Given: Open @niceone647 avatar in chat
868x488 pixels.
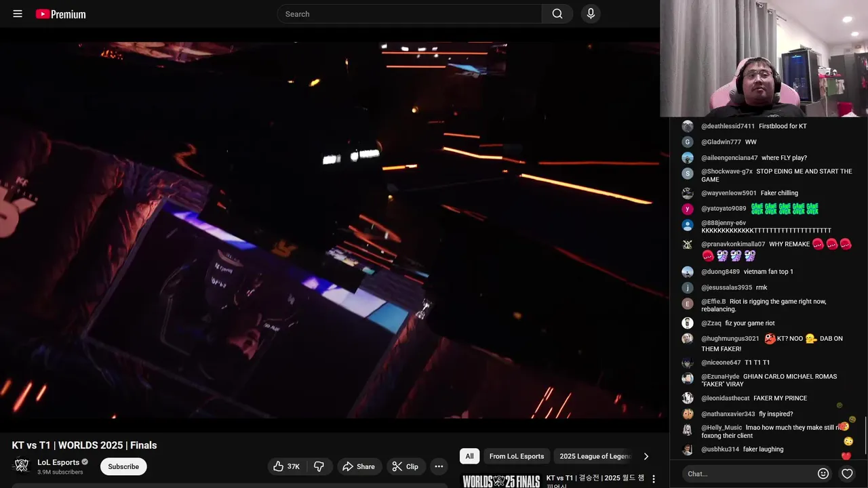Looking at the screenshot, I should pos(688,363).
